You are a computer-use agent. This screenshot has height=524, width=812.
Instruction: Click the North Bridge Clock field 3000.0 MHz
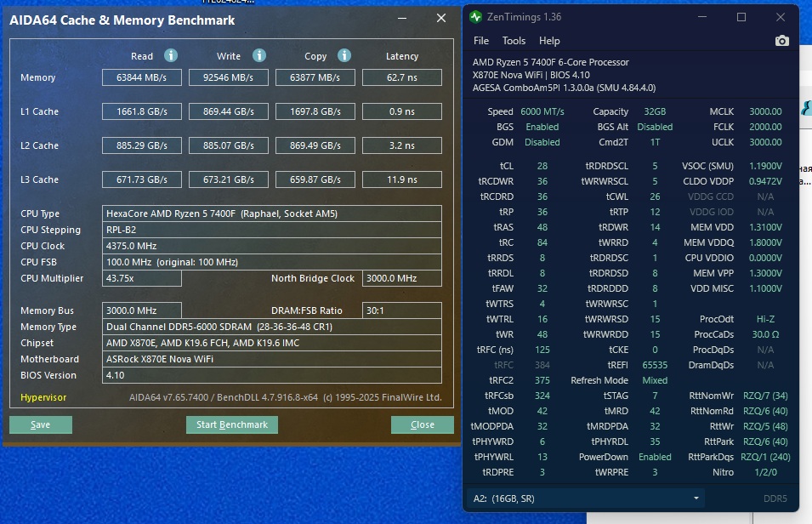[x=402, y=278]
